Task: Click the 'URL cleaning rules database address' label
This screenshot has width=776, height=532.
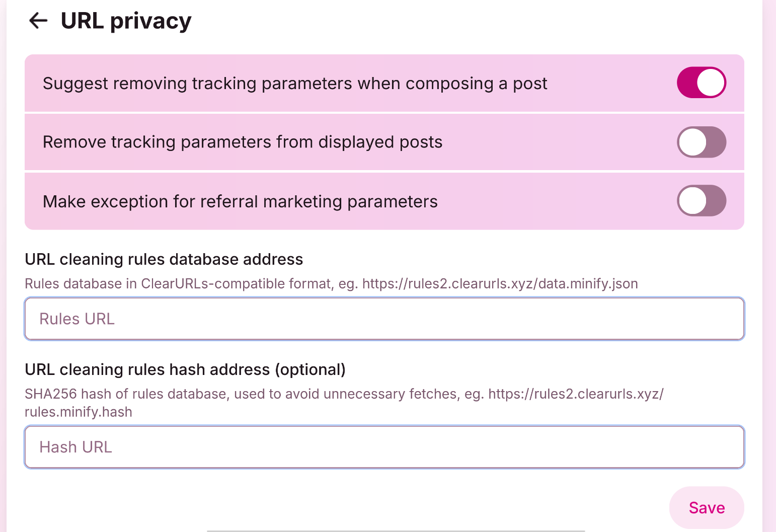Action: point(164,259)
